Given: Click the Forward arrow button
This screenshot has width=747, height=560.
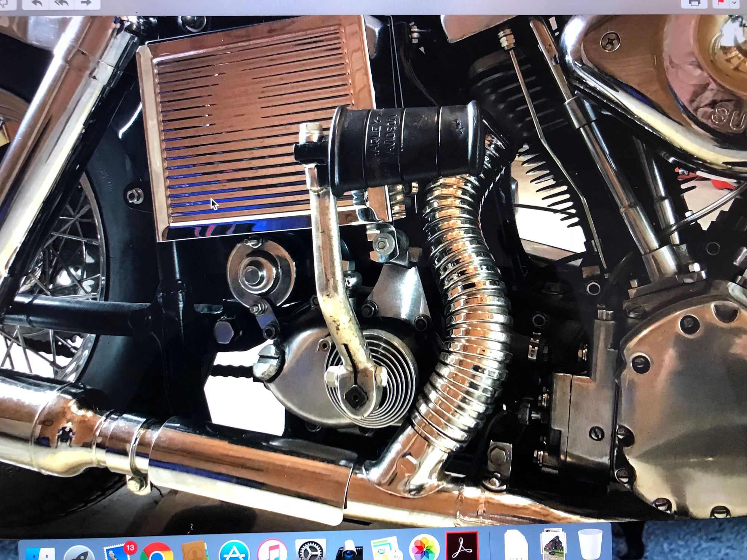Looking at the screenshot, I should tap(87, 4).
